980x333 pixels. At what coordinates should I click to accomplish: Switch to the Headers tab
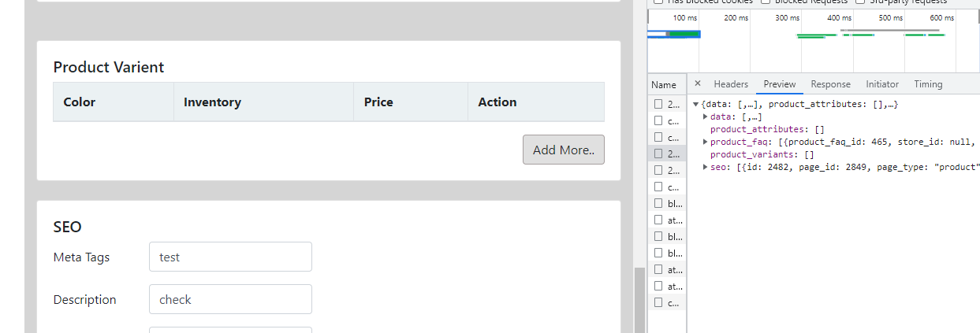point(731,84)
